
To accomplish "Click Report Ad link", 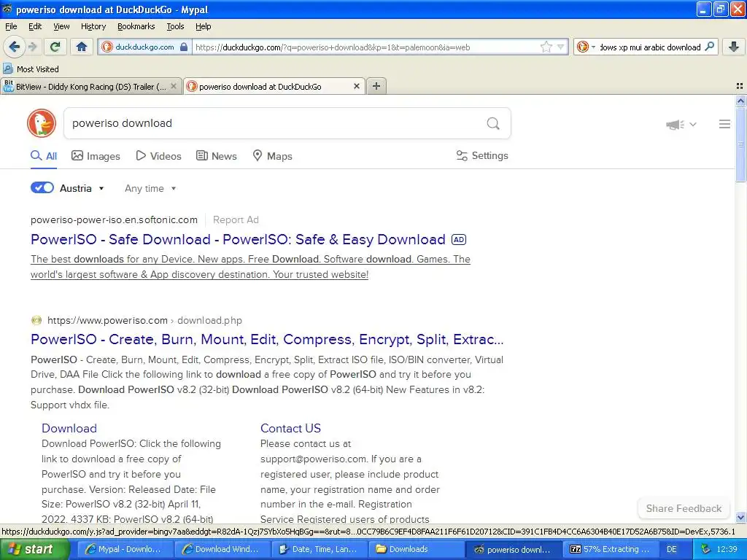I will click(236, 220).
